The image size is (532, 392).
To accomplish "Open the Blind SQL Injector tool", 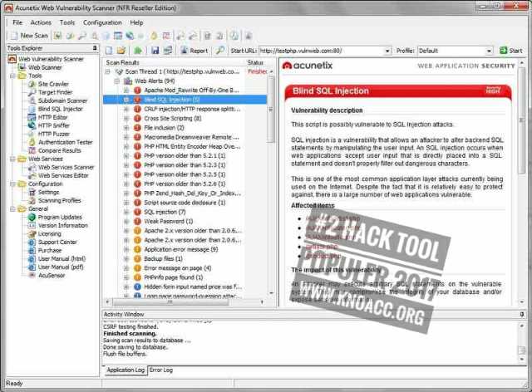I will [60, 109].
